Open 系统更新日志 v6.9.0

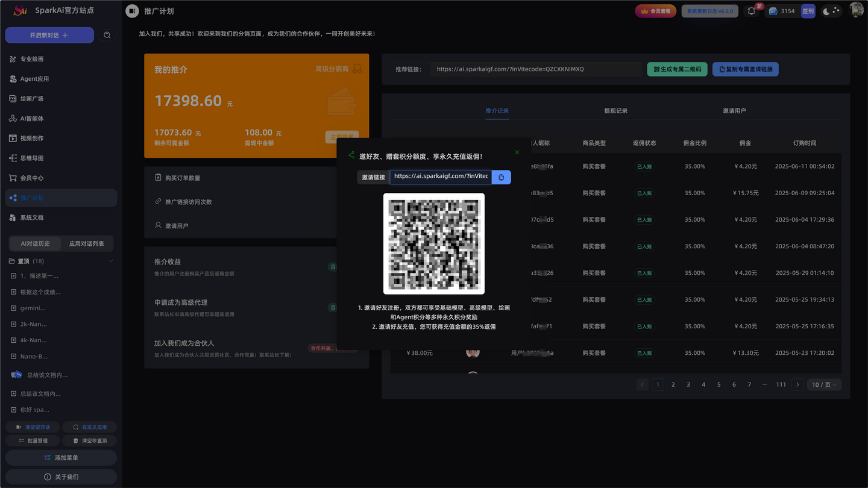coord(709,11)
